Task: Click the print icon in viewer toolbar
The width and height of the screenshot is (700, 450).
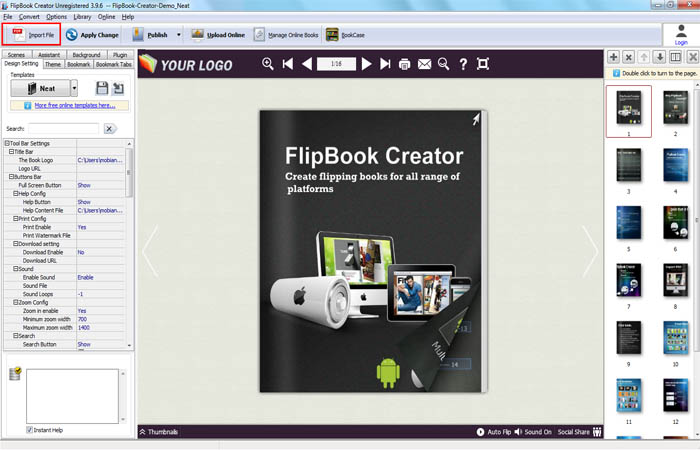Action: [404, 64]
